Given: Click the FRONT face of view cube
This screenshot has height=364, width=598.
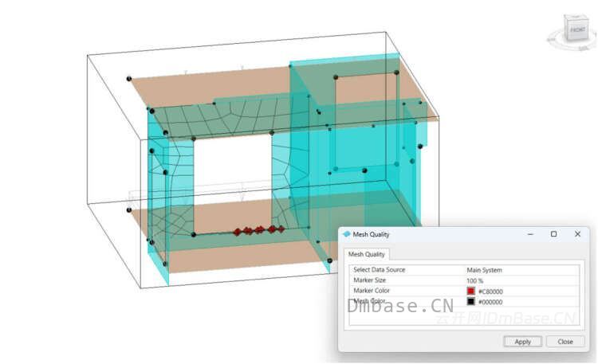Looking at the screenshot, I should [x=577, y=29].
